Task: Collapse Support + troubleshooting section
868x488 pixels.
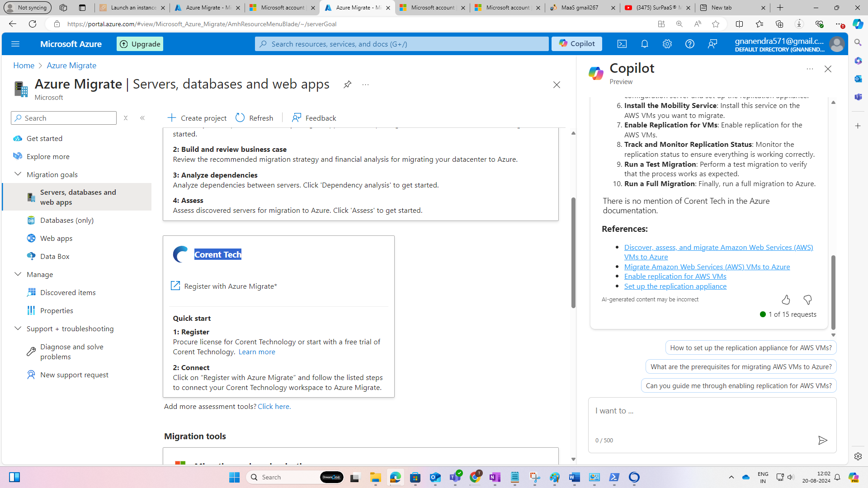Action: click(18, 328)
